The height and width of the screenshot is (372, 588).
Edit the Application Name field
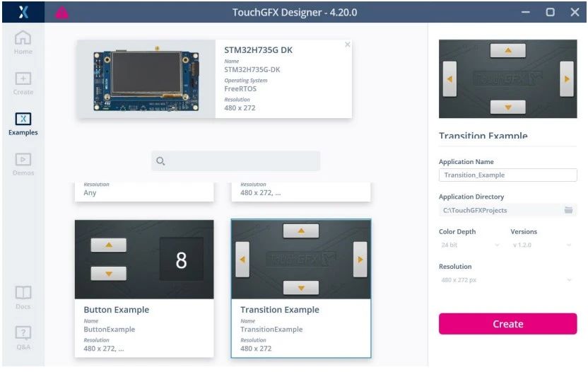[507, 175]
